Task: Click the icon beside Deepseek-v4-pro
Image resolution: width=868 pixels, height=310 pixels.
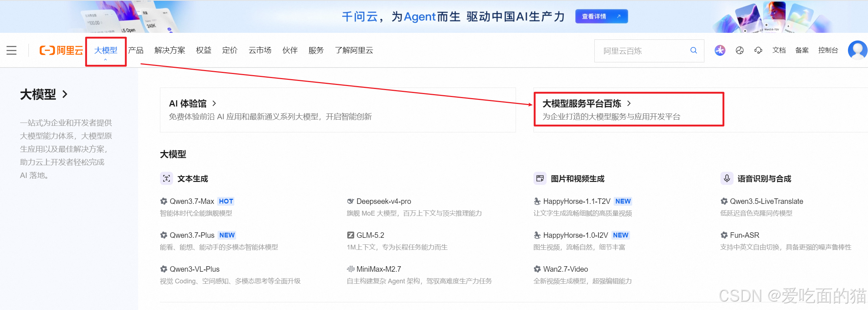Action: click(351, 201)
